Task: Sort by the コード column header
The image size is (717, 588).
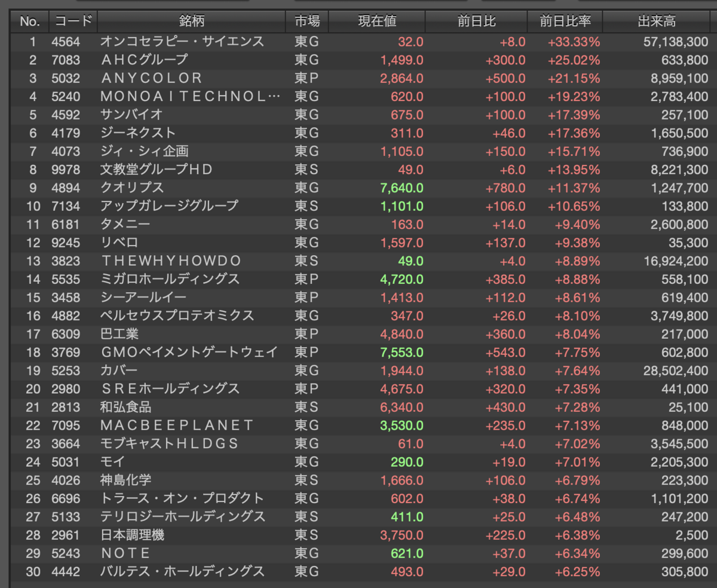Action: (x=73, y=22)
